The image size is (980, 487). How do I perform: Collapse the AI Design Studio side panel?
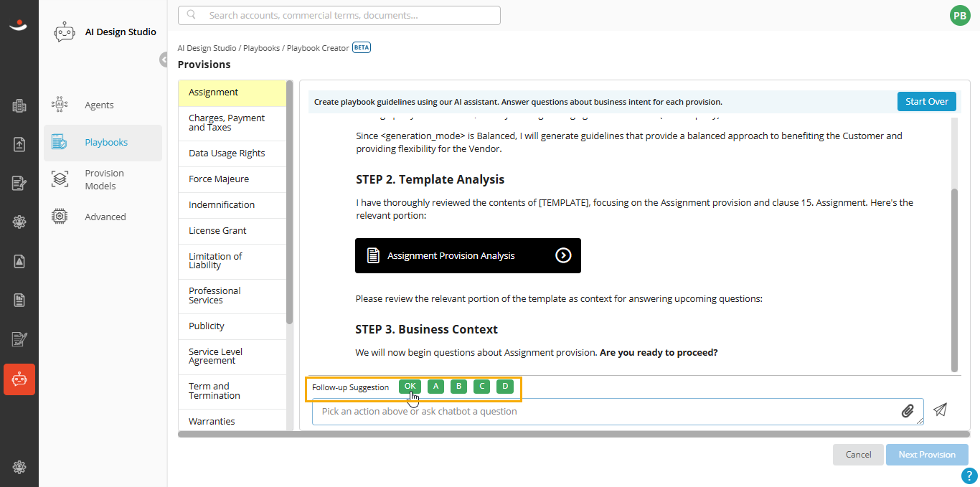click(x=164, y=60)
